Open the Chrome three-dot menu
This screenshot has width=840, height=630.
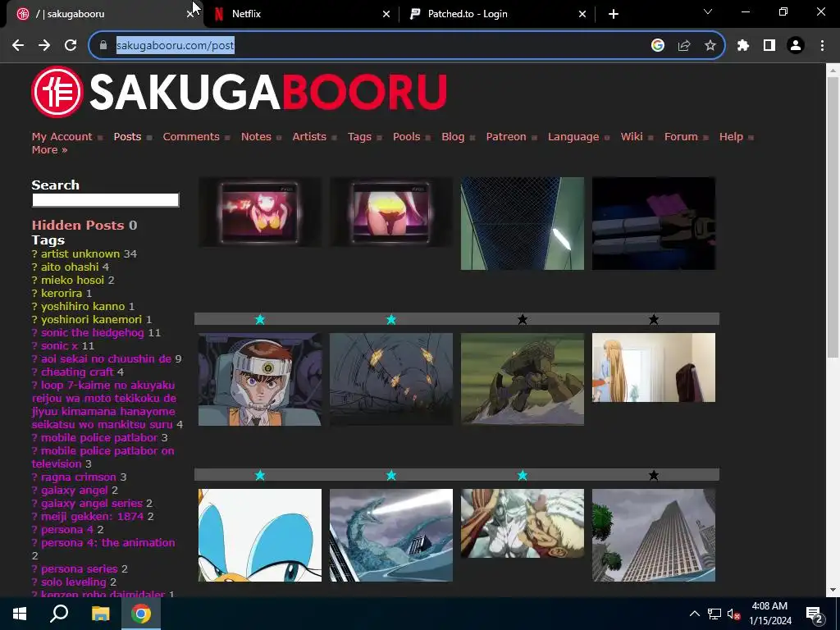822,46
